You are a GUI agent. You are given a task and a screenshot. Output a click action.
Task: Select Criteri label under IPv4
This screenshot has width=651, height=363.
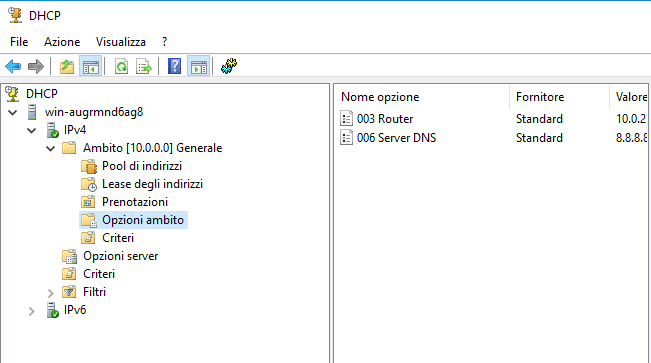point(99,274)
